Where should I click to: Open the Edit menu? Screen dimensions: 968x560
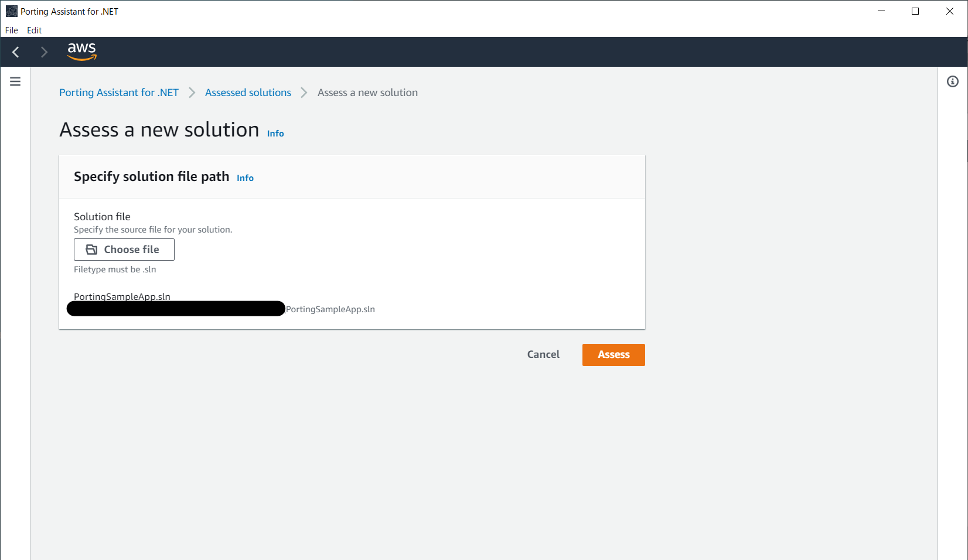(x=35, y=30)
